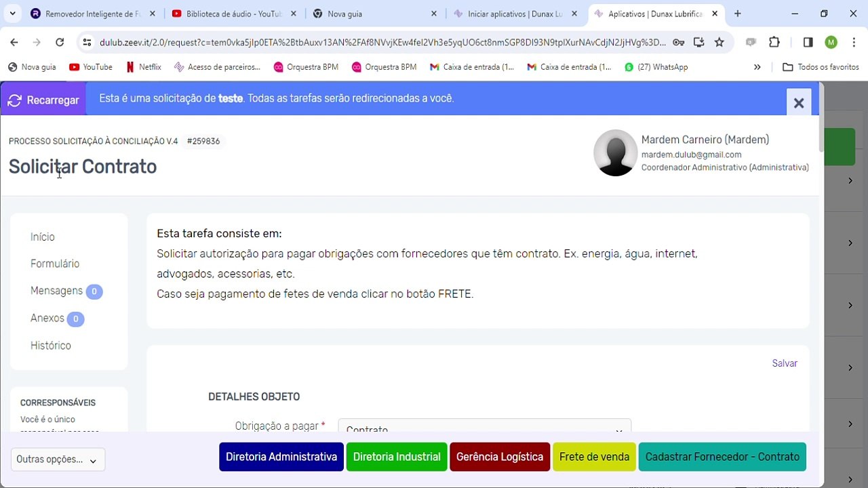This screenshot has height=488, width=868.
Task: Open the second Caixa de entrada Gmail bookmark
Action: (570, 67)
